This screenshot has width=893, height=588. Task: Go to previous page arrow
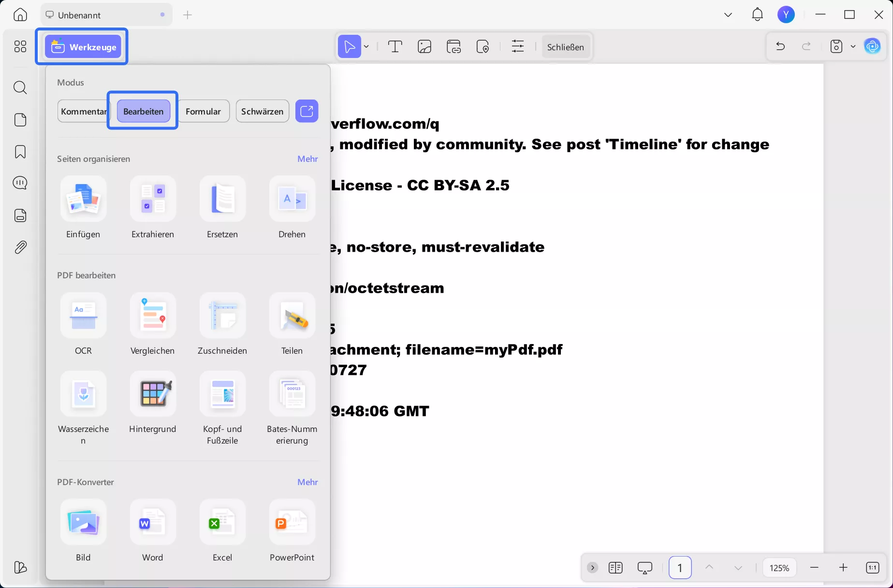pos(709,568)
